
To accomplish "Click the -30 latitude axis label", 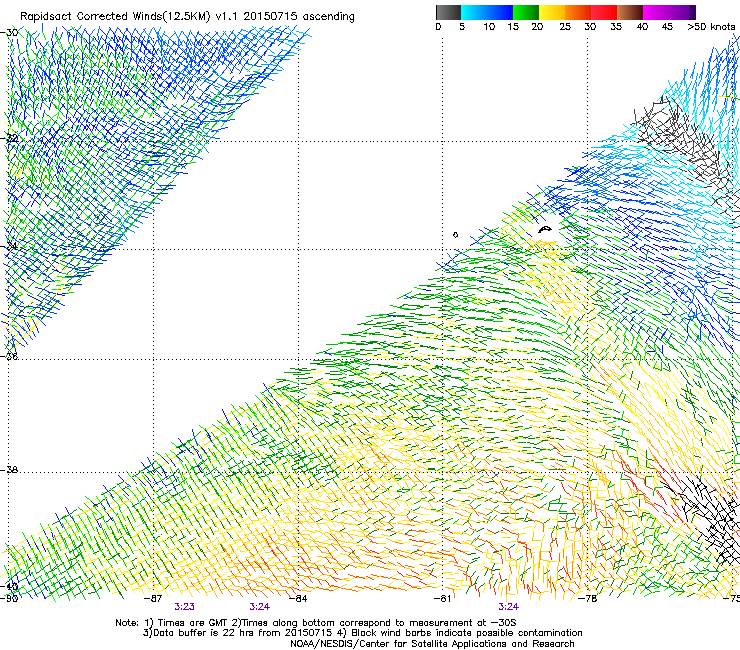I will coord(9,33).
